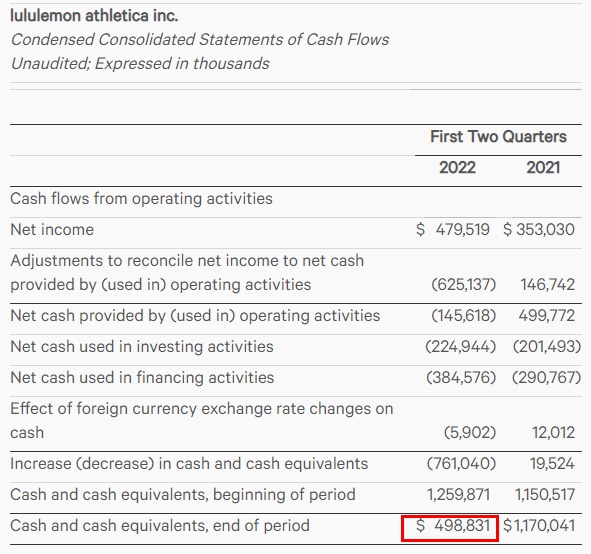Click the lululemon athletica inc. title
Screen dimensions: 591x554
tap(94, 16)
